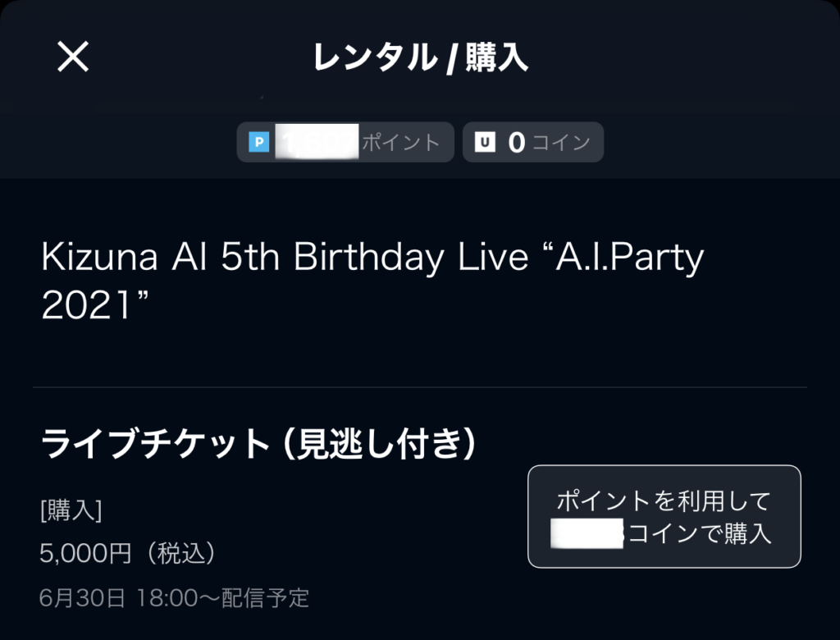Click the [購入] label above the price

click(x=71, y=510)
